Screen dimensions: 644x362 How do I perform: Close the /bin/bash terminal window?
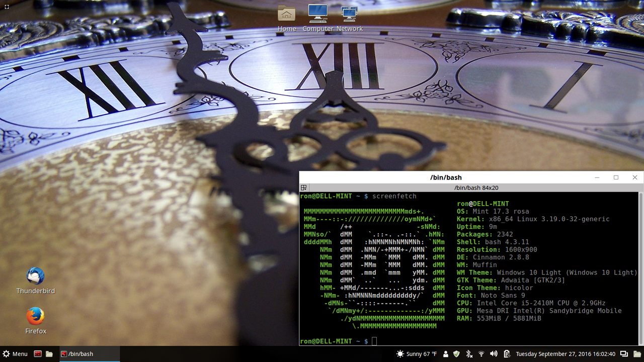pyautogui.click(x=634, y=177)
